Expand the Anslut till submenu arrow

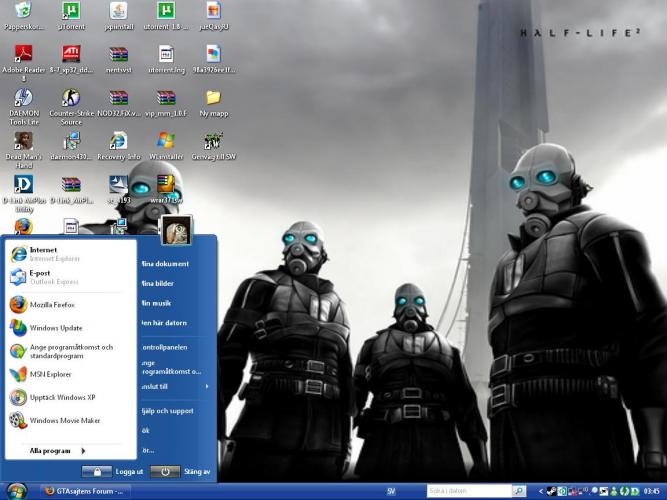coord(207,386)
